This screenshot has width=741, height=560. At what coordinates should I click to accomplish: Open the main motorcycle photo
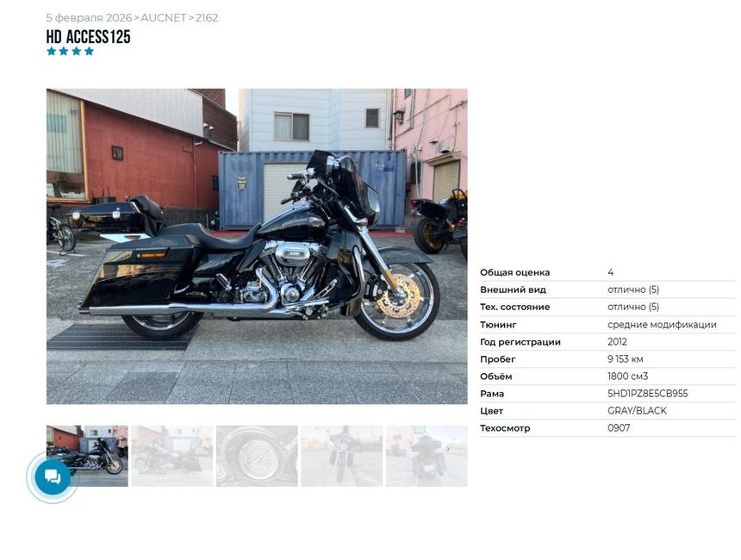pos(257,246)
